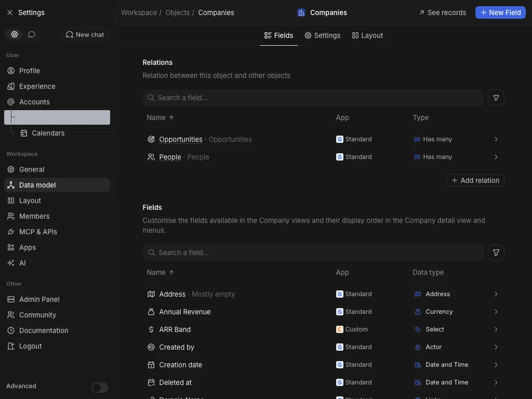Viewport: 532px width, 399px height.
Task: Focus the Fields search input
Action: point(313,252)
